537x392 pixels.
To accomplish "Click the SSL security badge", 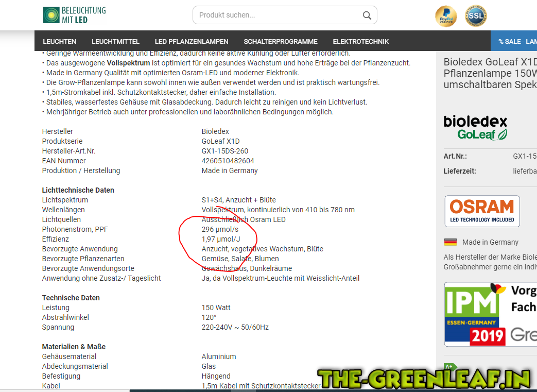I will pyautogui.click(x=476, y=16).
